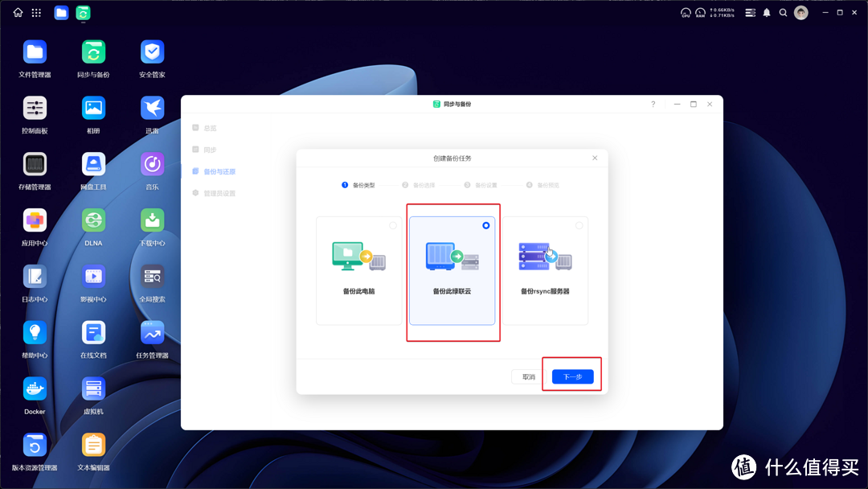
Task: Click the user avatar in the top bar
Action: 800,12
